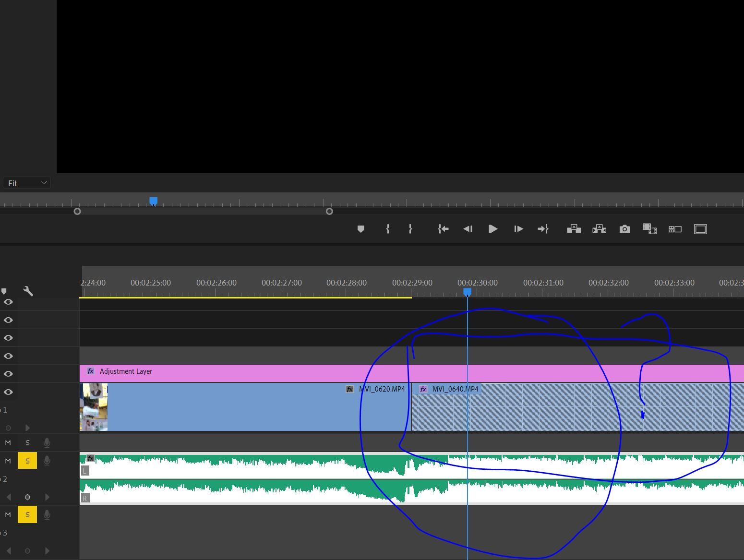The width and height of the screenshot is (744, 560).
Task: Click 00:02:33:00 on the time ruler
Action: pyautogui.click(x=674, y=283)
